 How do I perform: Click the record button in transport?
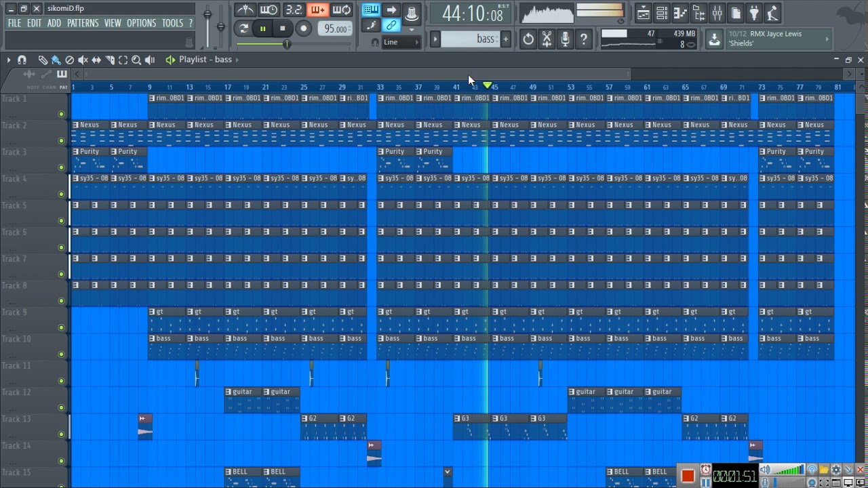point(304,28)
